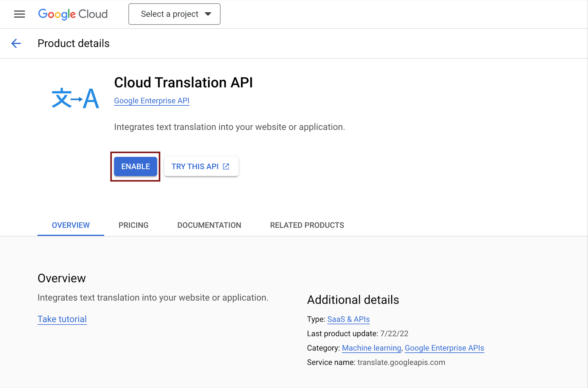This screenshot has width=588, height=388.
Task: Click the Cloud Translation API logo
Action: tap(75, 98)
